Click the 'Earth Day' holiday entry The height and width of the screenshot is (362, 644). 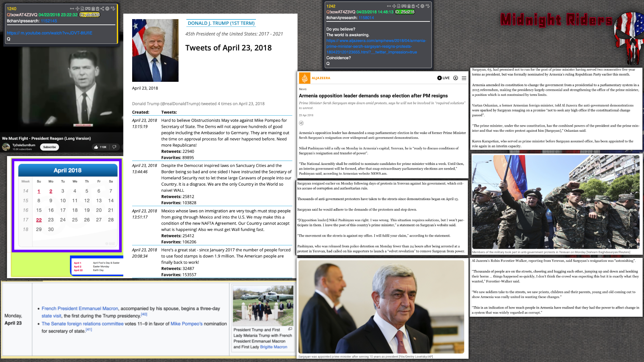[98, 270]
